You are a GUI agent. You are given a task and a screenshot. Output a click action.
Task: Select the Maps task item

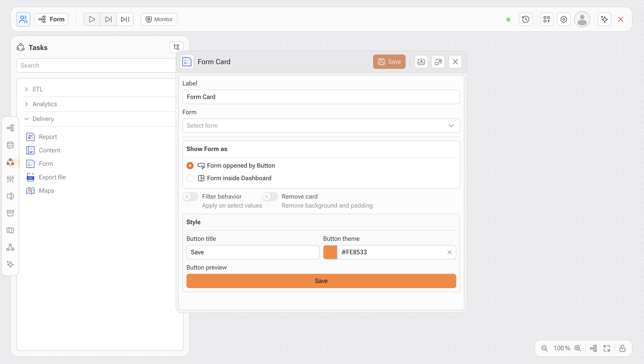pyautogui.click(x=46, y=191)
